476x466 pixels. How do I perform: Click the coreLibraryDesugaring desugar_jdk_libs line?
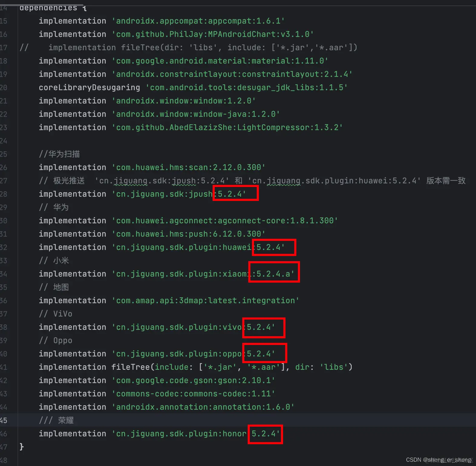coord(193,87)
